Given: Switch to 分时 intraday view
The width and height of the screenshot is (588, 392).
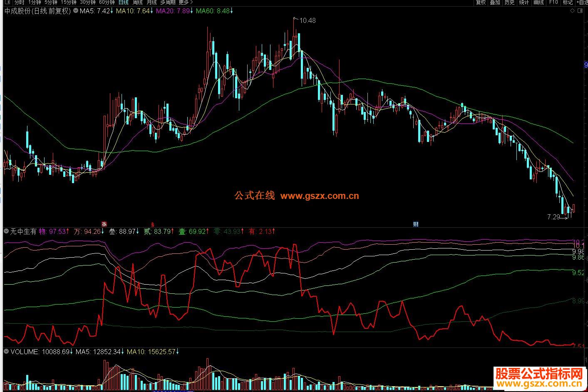Looking at the screenshot, I should click(x=20, y=2).
